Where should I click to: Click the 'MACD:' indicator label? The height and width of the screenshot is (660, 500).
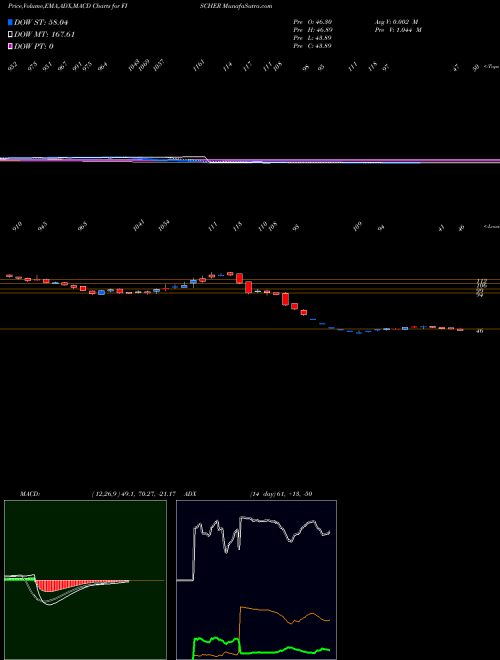pos(30,493)
